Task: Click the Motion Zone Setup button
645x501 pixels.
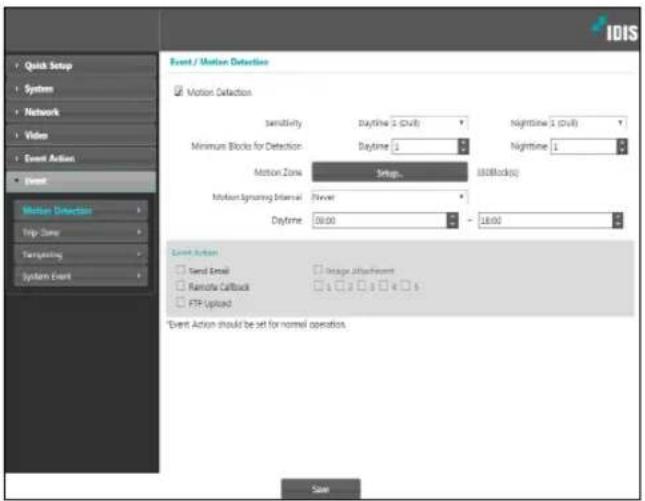Action: (390, 172)
